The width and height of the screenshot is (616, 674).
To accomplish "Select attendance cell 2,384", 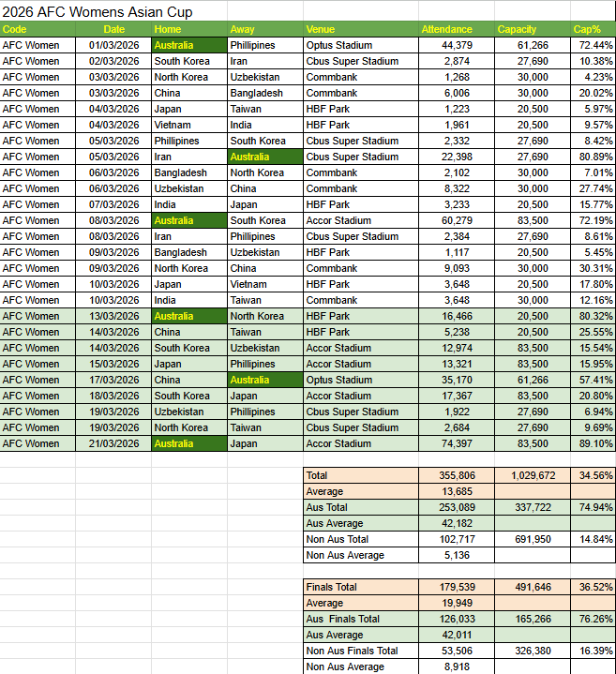I will point(457,236).
